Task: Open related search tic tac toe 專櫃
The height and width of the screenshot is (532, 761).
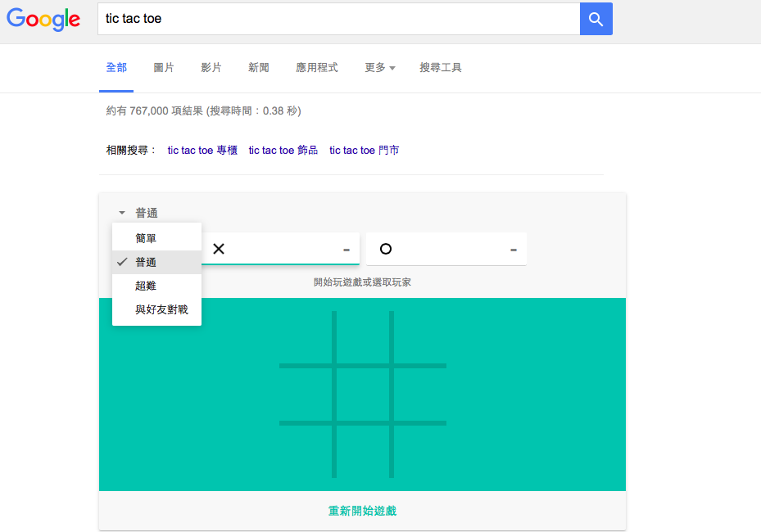Action: (202, 150)
